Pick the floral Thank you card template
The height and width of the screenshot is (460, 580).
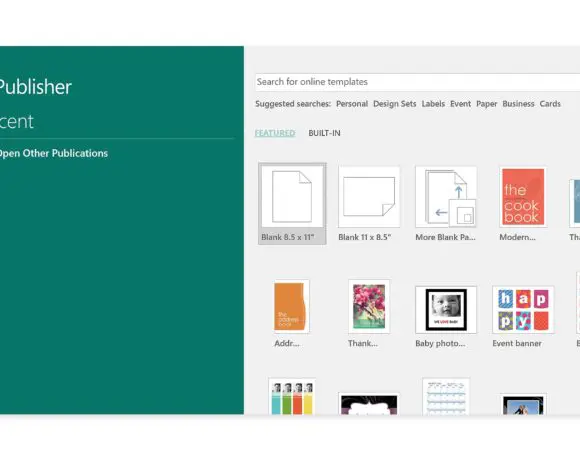click(x=369, y=307)
